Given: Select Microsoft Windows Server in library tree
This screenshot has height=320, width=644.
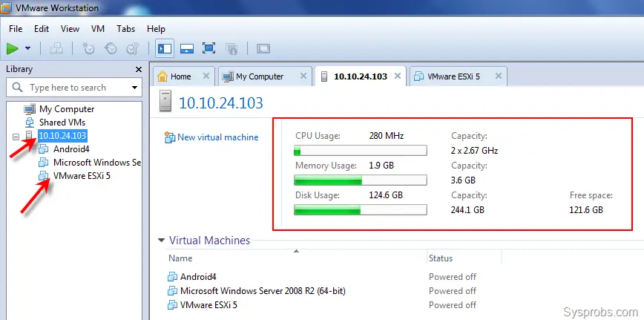Looking at the screenshot, I should pos(97,163).
